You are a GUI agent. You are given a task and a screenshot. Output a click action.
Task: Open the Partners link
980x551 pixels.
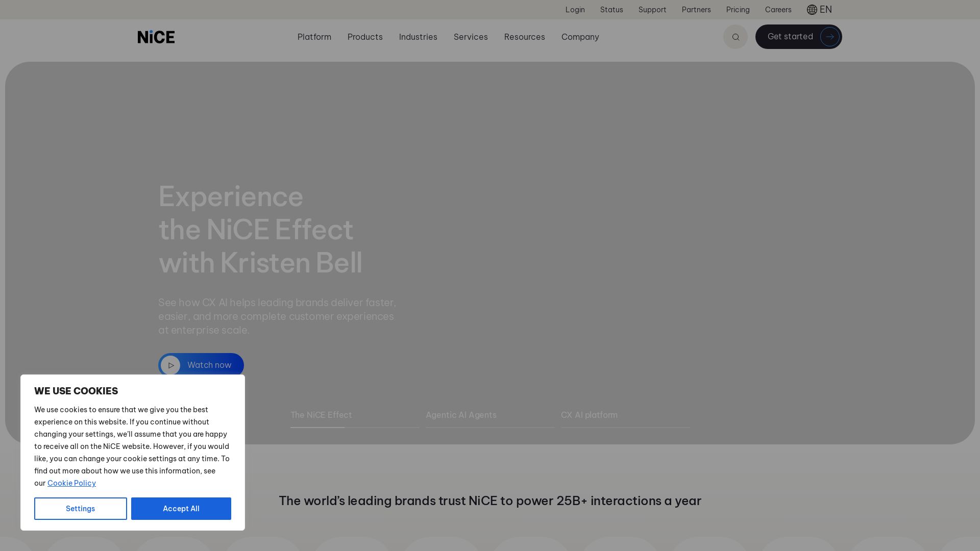point(696,10)
